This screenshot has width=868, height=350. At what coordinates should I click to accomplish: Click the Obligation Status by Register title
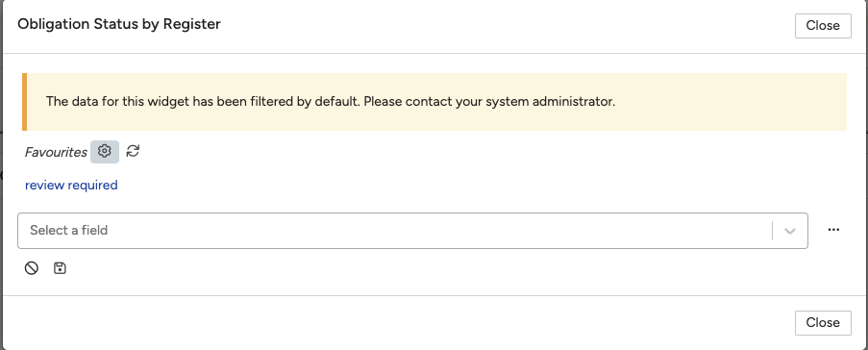(119, 24)
